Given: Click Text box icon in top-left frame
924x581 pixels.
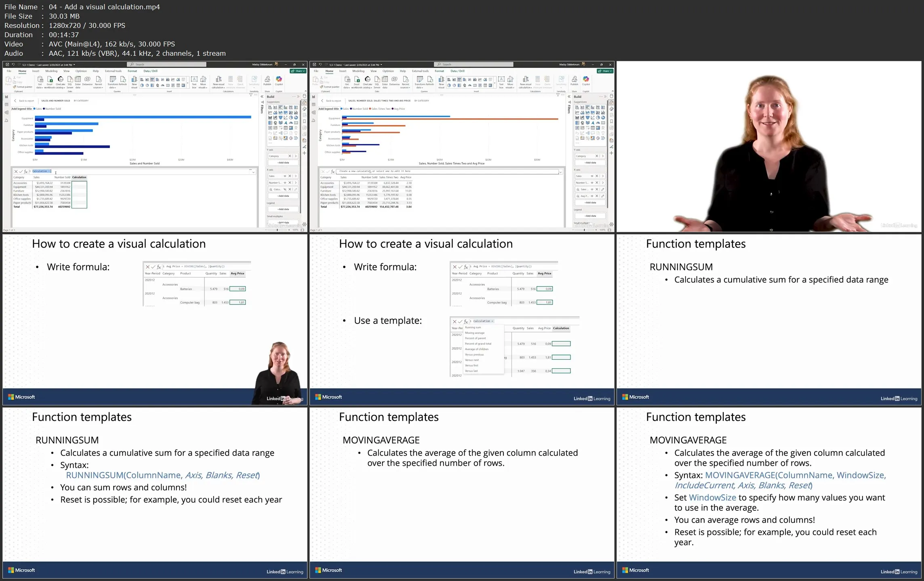Looking at the screenshot, I should click(194, 80).
